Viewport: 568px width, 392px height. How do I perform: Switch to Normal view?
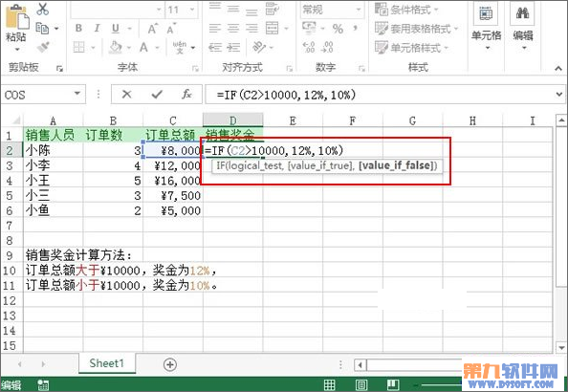(329, 384)
